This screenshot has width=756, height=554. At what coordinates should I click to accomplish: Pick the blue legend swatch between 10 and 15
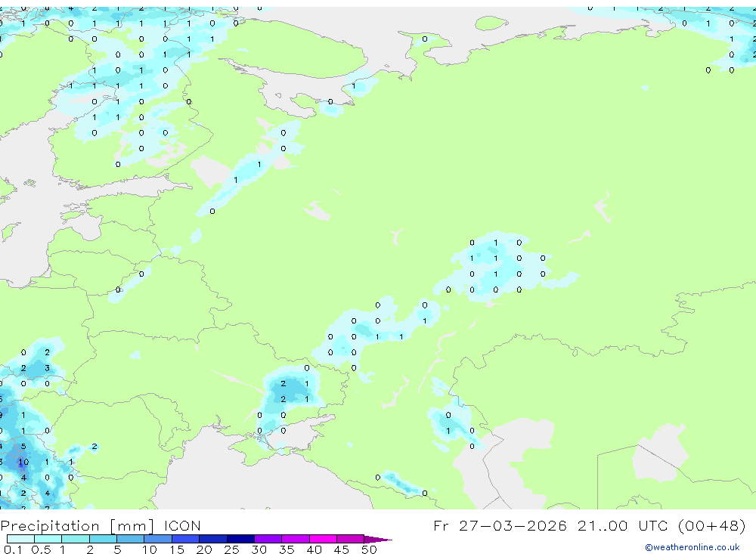(x=158, y=539)
